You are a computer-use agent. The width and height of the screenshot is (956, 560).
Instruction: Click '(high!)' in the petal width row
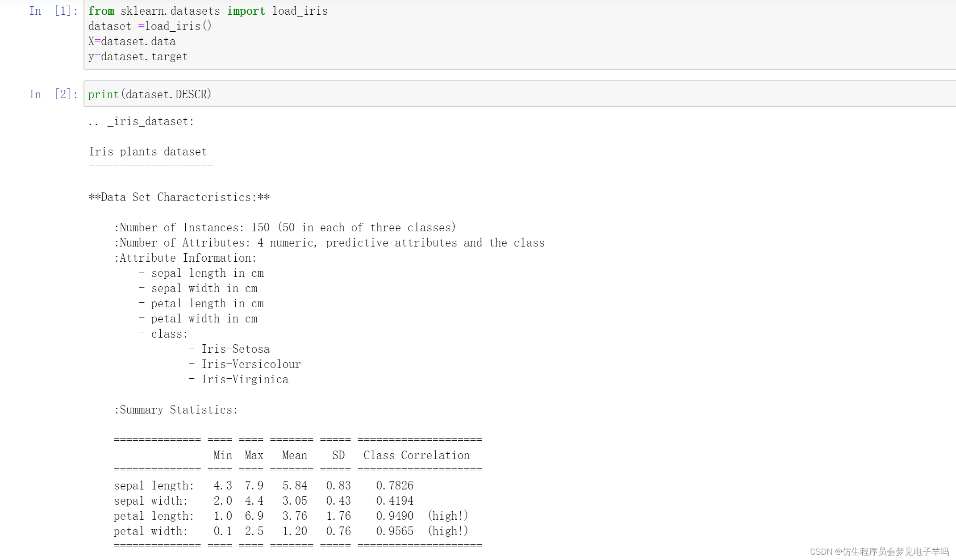click(x=448, y=531)
